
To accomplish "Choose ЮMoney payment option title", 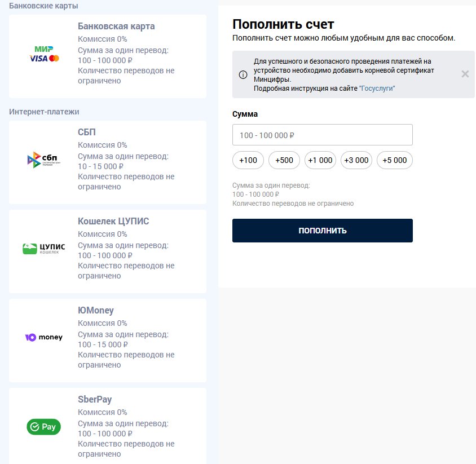I will [x=96, y=311].
